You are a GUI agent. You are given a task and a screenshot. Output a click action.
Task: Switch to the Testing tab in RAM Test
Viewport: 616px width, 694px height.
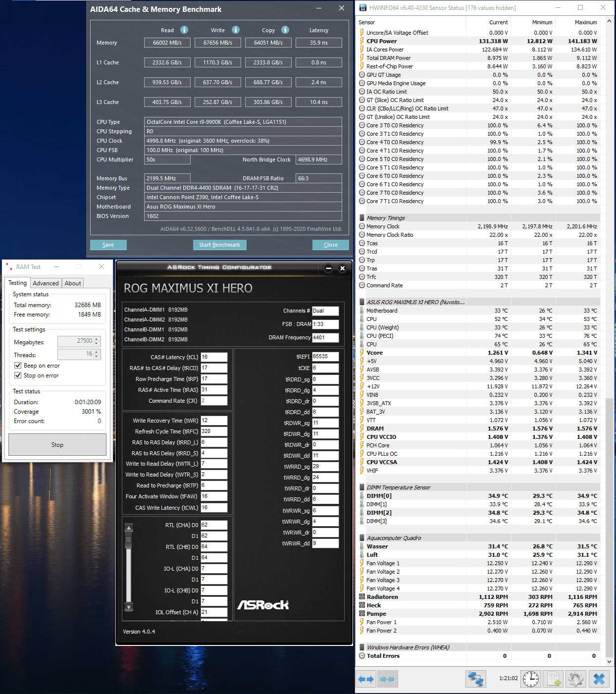tap(17, 283)
